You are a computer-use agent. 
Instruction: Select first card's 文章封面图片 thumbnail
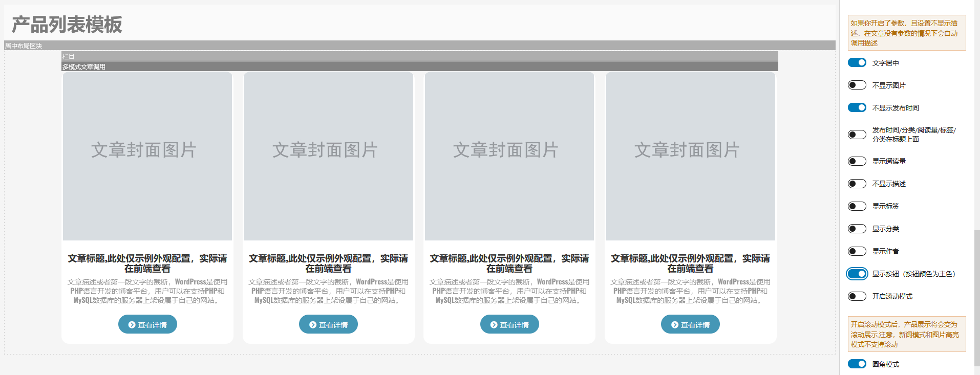coord(147,156)
